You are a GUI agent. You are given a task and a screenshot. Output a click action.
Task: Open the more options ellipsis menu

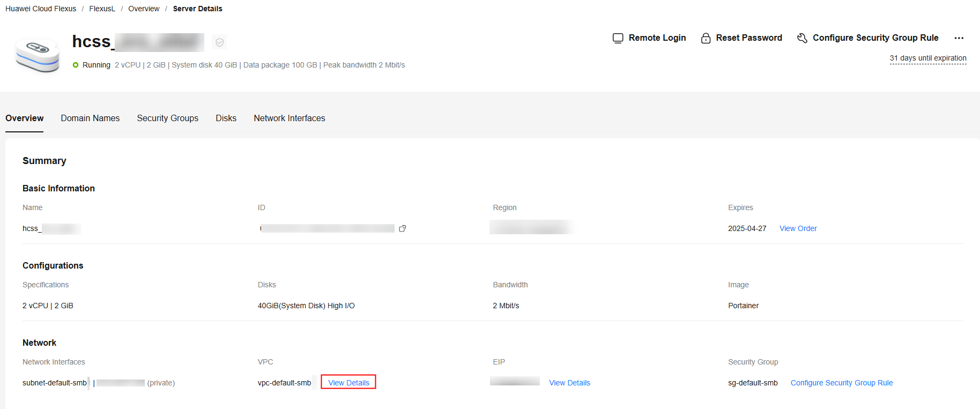(959, 38)
